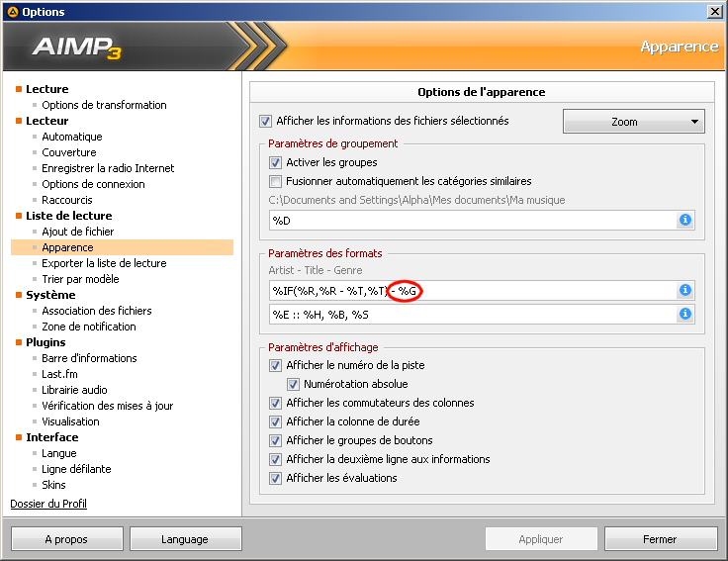Click the info icon beside the %IF format field
Viewport: 728px width, 561px height.
685,290
